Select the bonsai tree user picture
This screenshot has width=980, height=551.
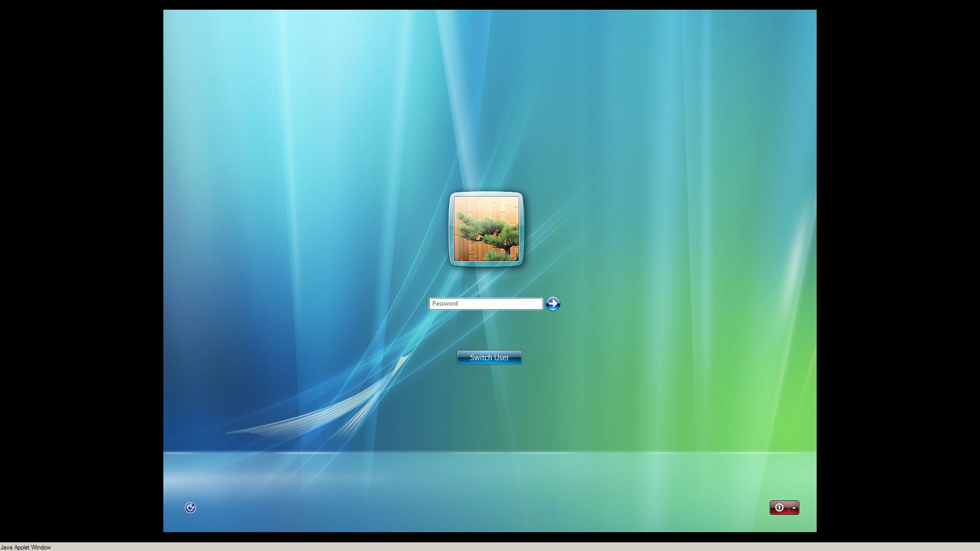click(486, 229)
